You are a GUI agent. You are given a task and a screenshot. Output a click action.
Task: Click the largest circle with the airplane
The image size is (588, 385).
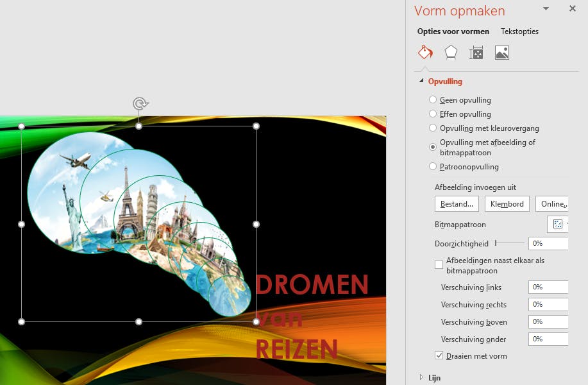(x=56, y=180)
